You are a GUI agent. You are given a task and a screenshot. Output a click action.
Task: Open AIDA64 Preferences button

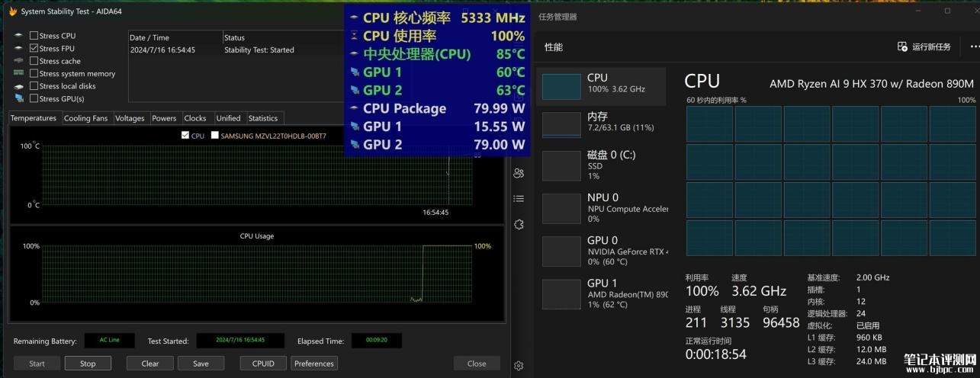pos(314,364)
